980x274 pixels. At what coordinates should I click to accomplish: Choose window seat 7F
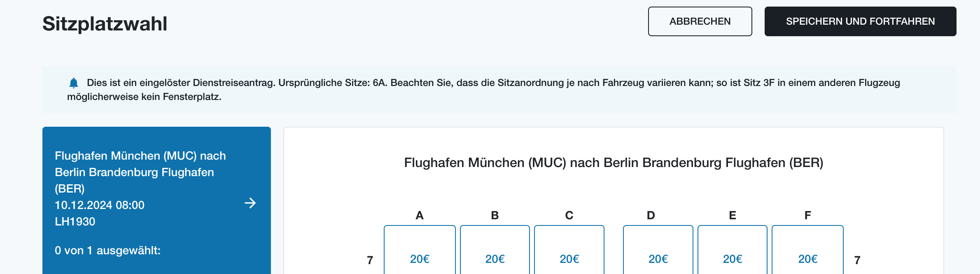click(807, 250)
